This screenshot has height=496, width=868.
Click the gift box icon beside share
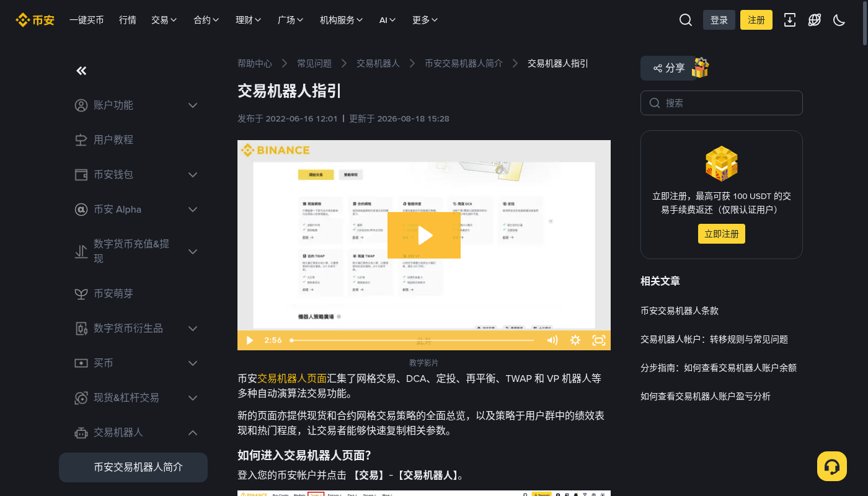click(700, 68)
